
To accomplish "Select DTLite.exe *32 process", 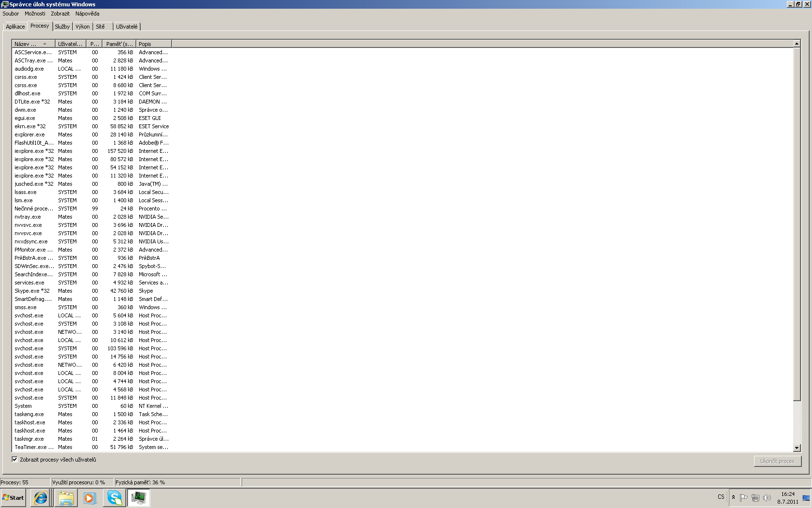I will pos(92,102).
